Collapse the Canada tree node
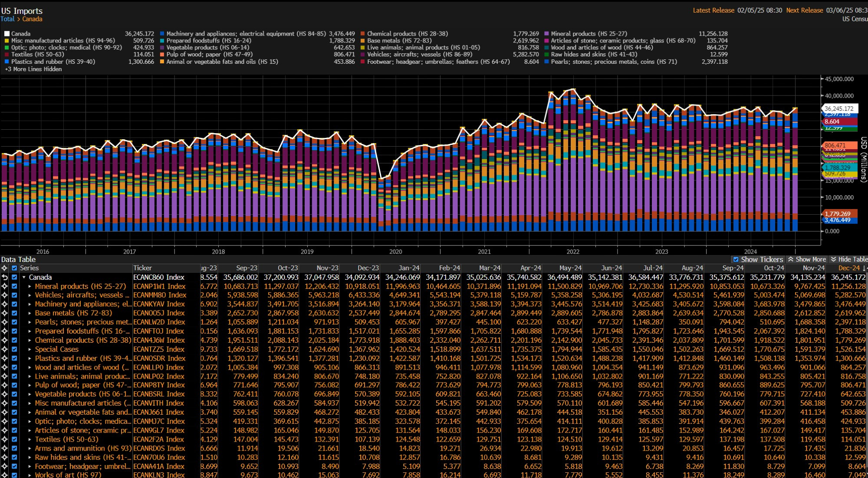 (x=24, y=277)
